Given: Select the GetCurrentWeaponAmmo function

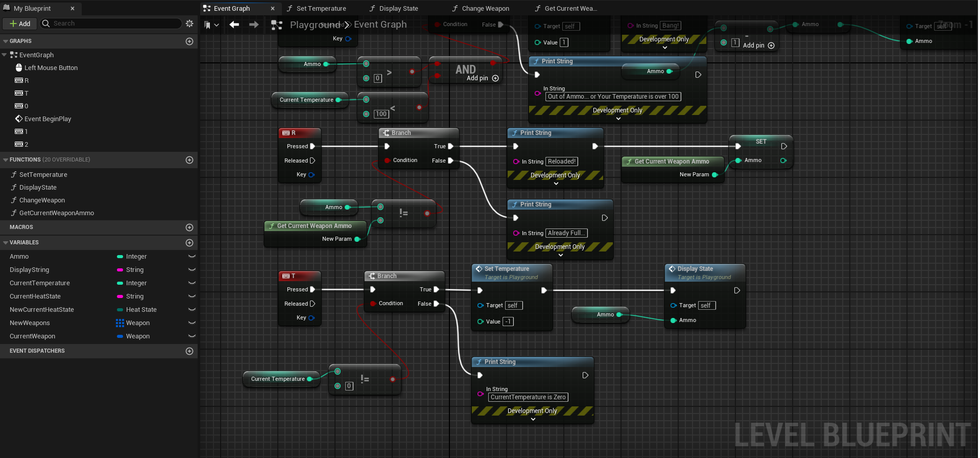Looking at the screenshot, I should tap(57, 213).
